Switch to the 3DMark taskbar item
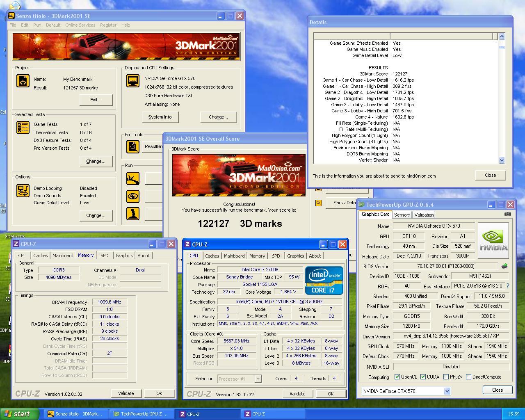 [x=75, y=414]
